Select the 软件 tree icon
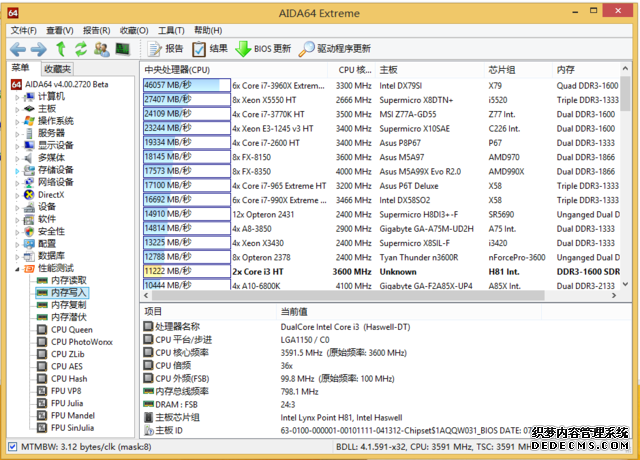This screenshot has height=460, width=640. pyautogui.click(x=29, y=219)
